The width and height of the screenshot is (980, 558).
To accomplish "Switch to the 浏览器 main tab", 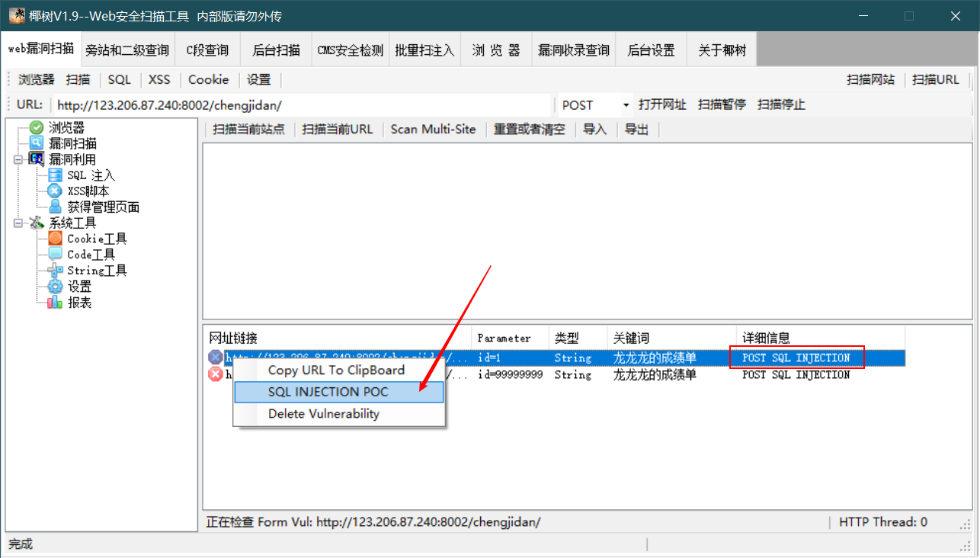I will [495, 50].
